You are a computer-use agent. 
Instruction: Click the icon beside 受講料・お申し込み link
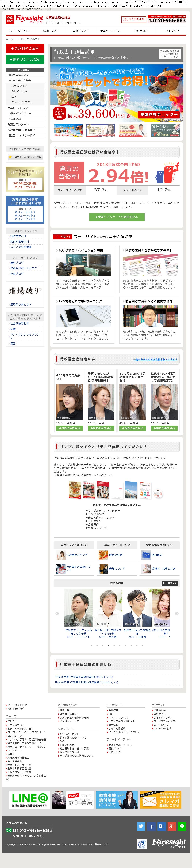146,568
